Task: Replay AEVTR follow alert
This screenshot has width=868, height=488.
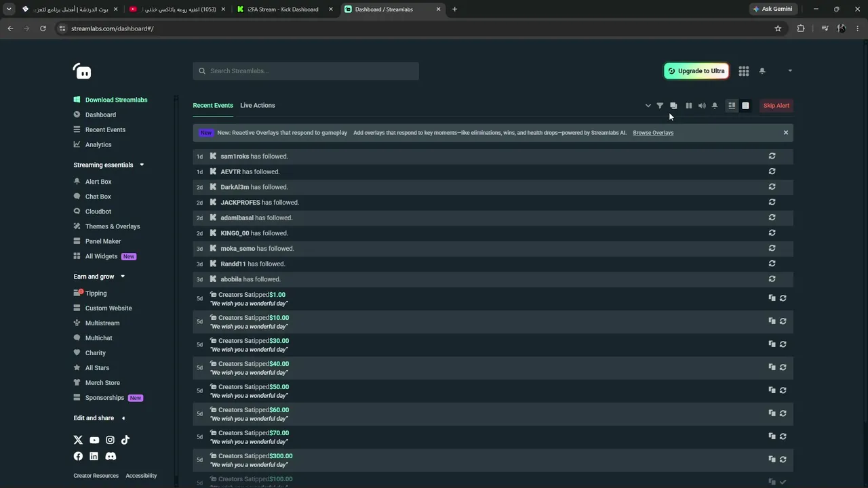Action: 772,171
